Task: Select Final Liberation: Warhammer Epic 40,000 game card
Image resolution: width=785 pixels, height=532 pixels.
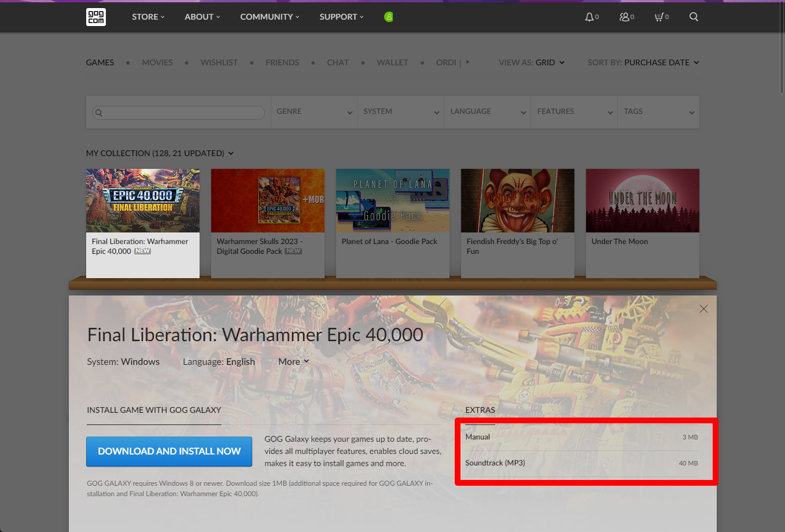Action: [143, 223]
